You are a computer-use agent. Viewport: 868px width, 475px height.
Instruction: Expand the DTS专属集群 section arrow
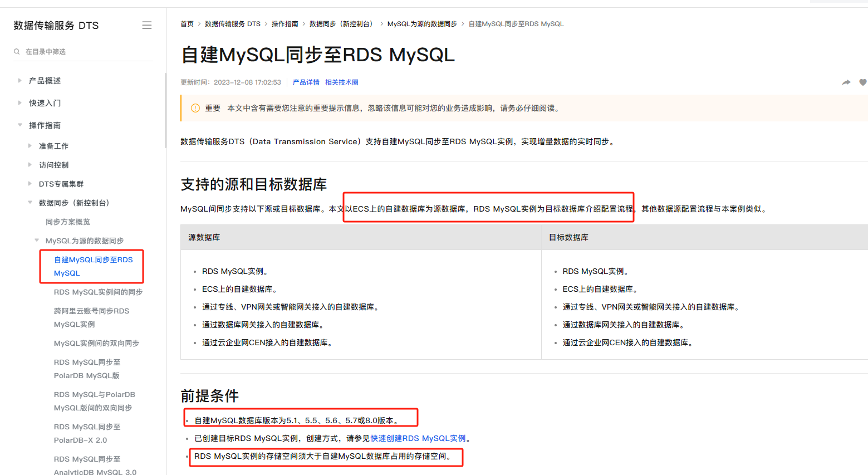pos(30,184)
